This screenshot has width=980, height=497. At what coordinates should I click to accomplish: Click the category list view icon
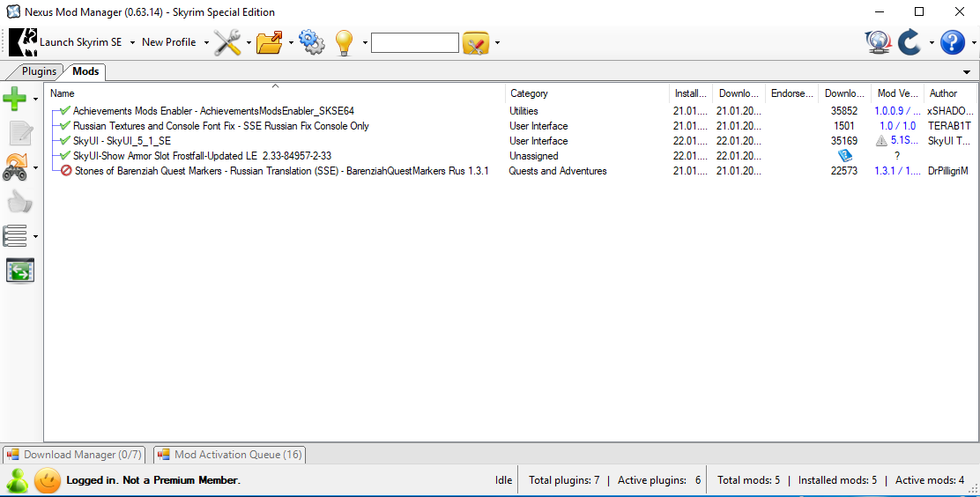[x=15, y=236]
